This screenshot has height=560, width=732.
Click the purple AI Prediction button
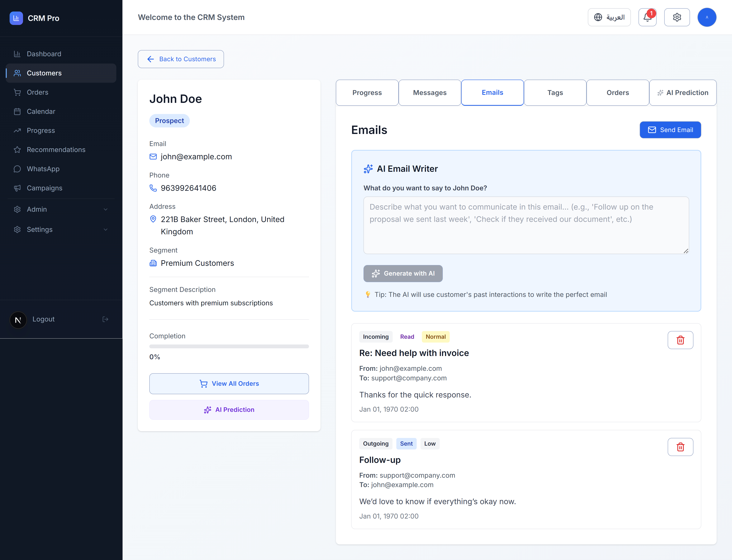tap(229, 410)
